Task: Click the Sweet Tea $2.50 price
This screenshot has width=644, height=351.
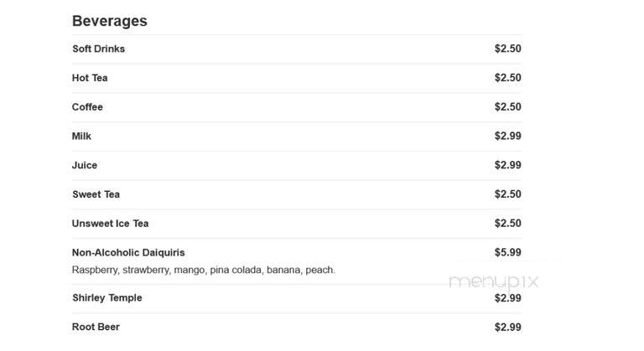Action: 508,194
